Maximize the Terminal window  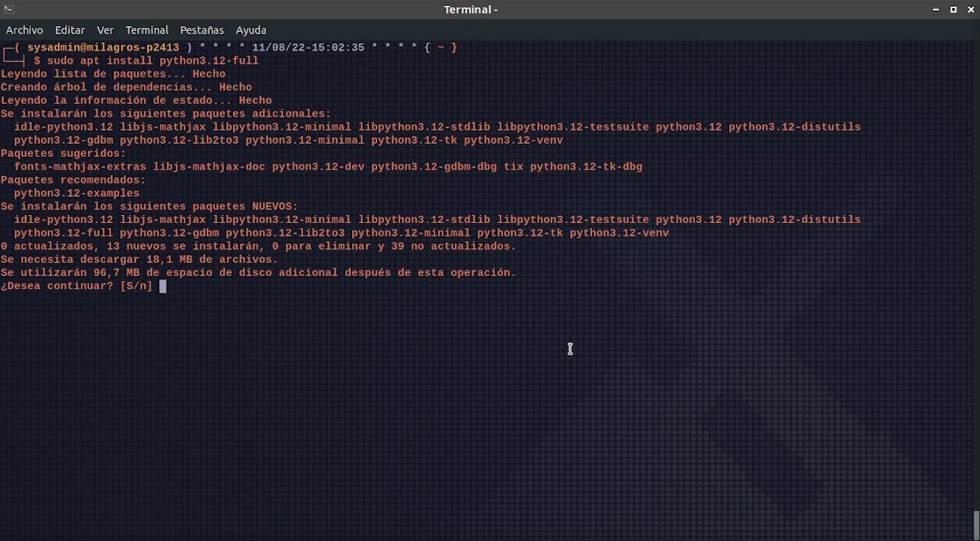point(952,9)
